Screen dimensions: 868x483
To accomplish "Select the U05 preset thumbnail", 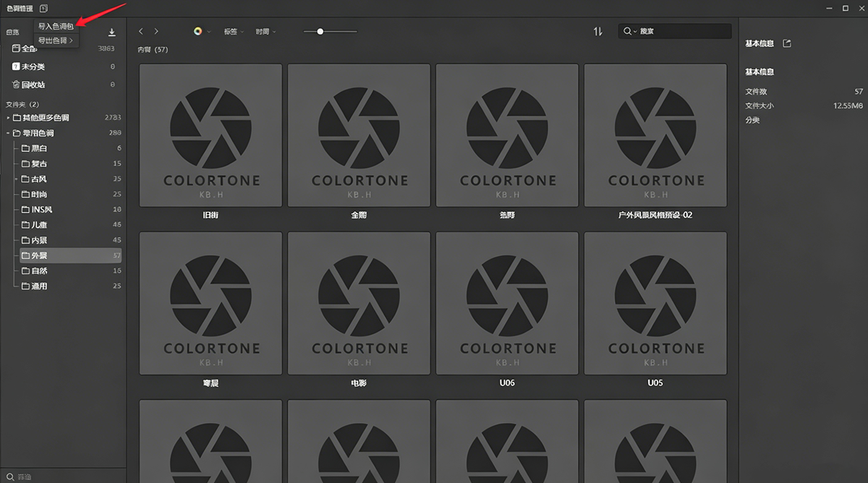I will pyautogui.click(x=655, y=303).
